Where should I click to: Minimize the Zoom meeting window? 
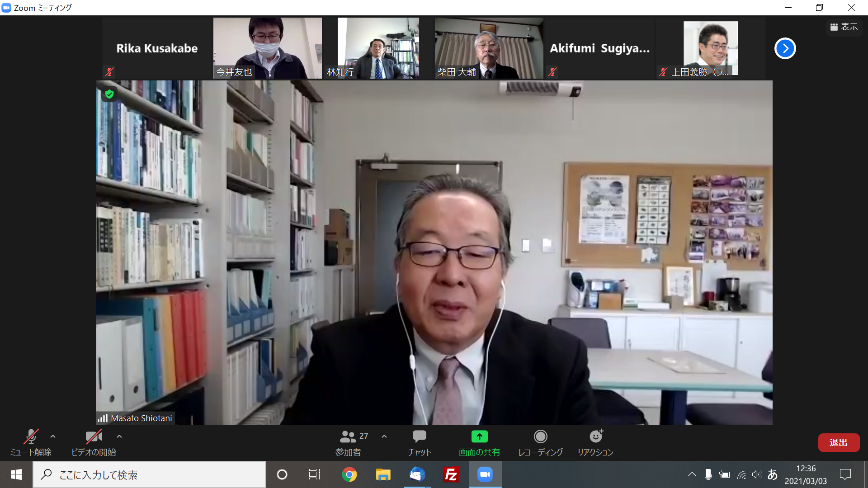(x=788, y=8)
